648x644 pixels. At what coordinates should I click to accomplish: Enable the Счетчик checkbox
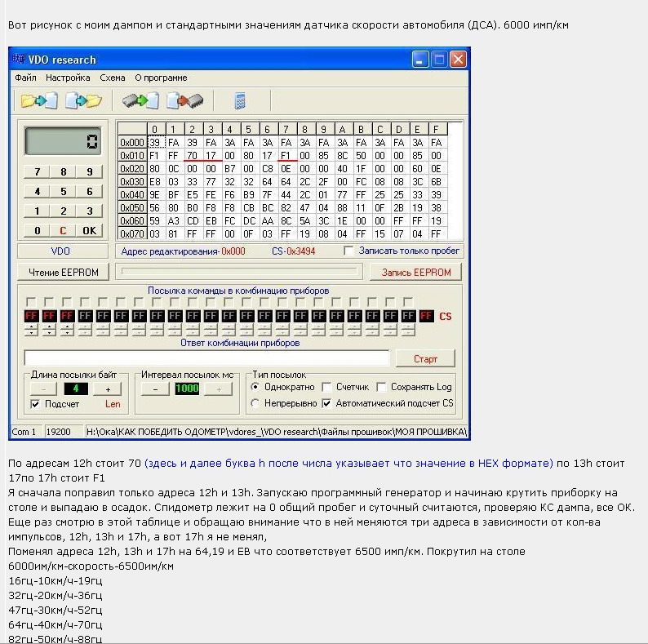[x=327, y=388]
